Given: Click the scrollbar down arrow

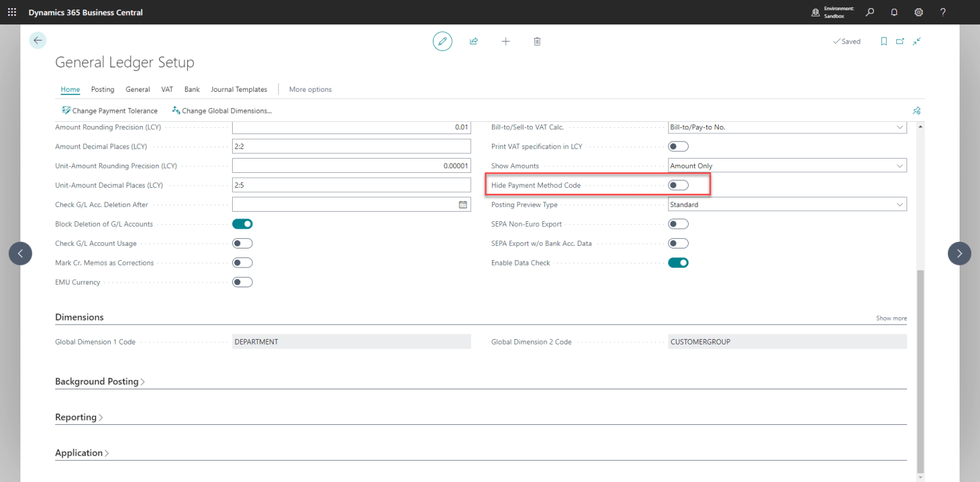Looking at the screenshot, I should pyautogui.click(x=921, y=477).
